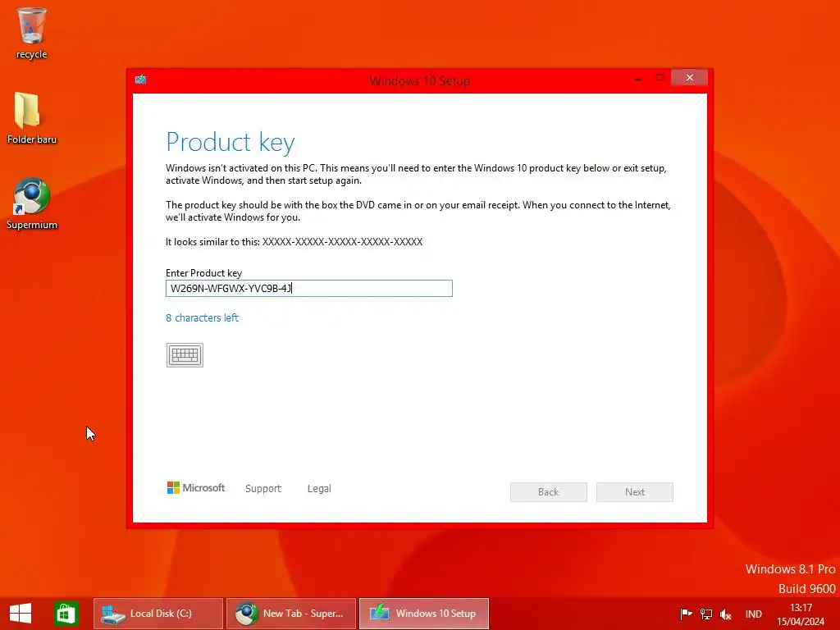This screenshot has width=840, height=630.
Task: Minimize the Windows 10 Setup window
Action: 638,79
